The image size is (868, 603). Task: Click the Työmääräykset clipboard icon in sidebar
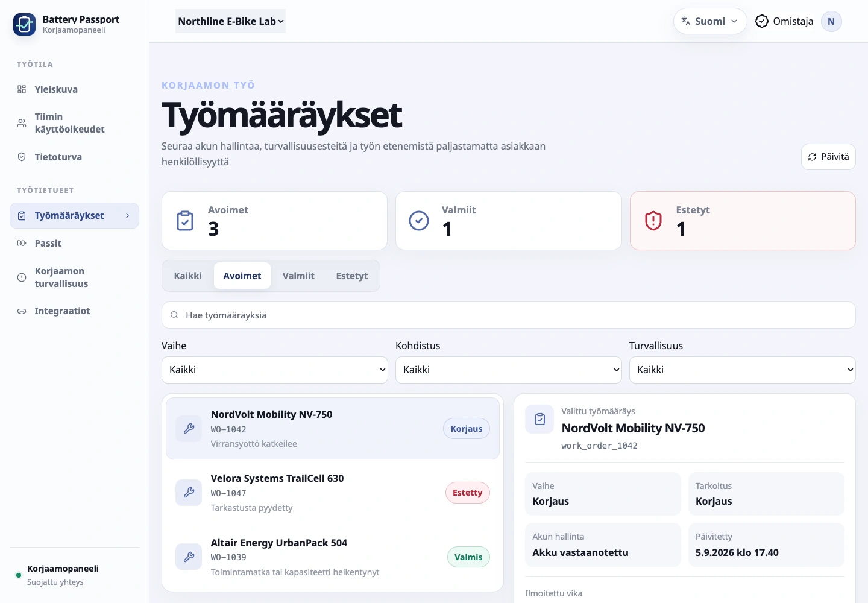click(x=22, y=216)
